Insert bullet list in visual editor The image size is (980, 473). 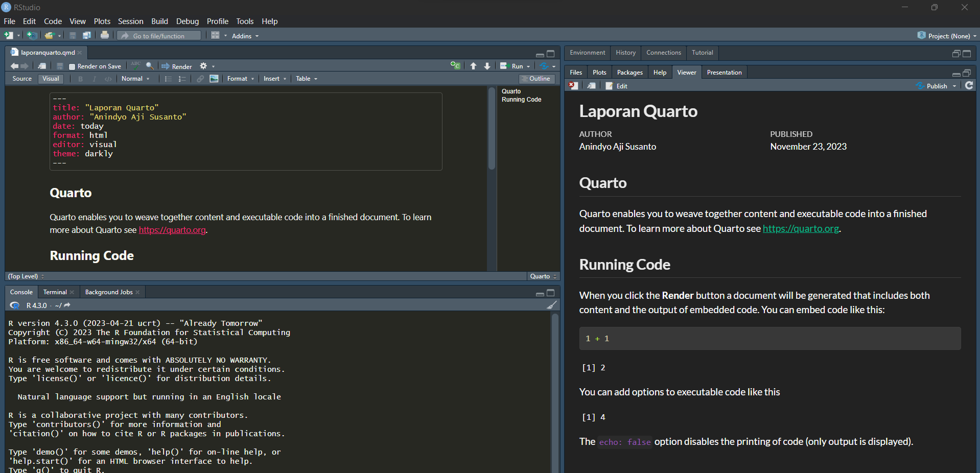pyautogui.click(x=168, y=79)
